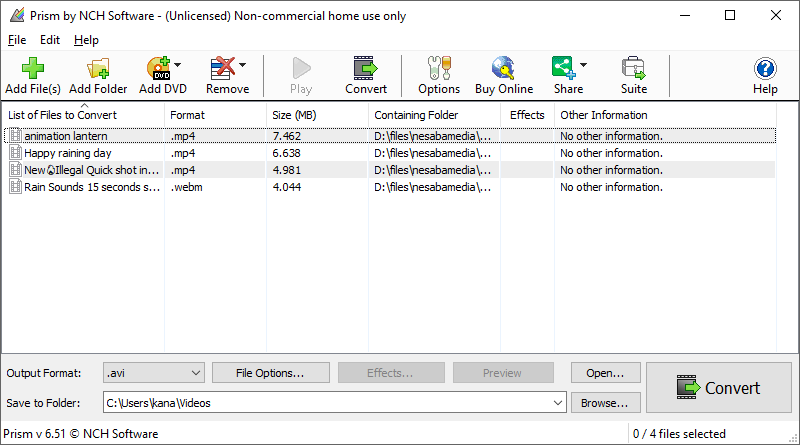Click the .webm format cell

(187, 187)
